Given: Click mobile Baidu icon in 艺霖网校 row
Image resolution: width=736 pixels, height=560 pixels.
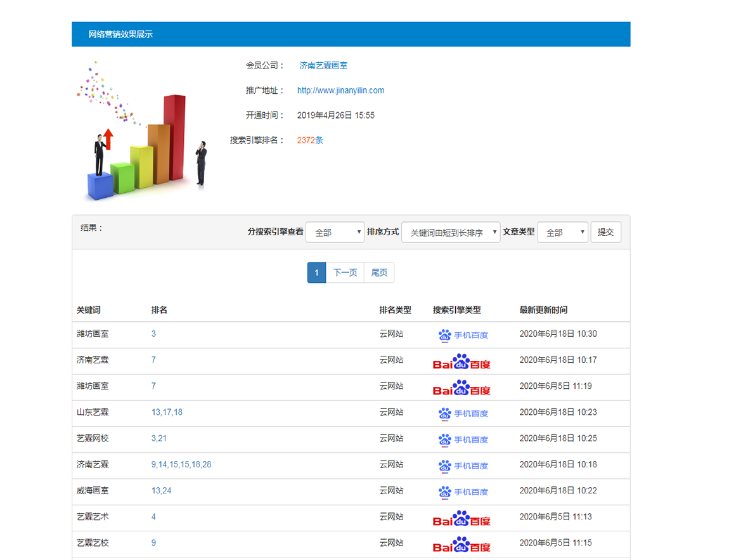Looking at the screenshot, I should click(x=463, y=440).
